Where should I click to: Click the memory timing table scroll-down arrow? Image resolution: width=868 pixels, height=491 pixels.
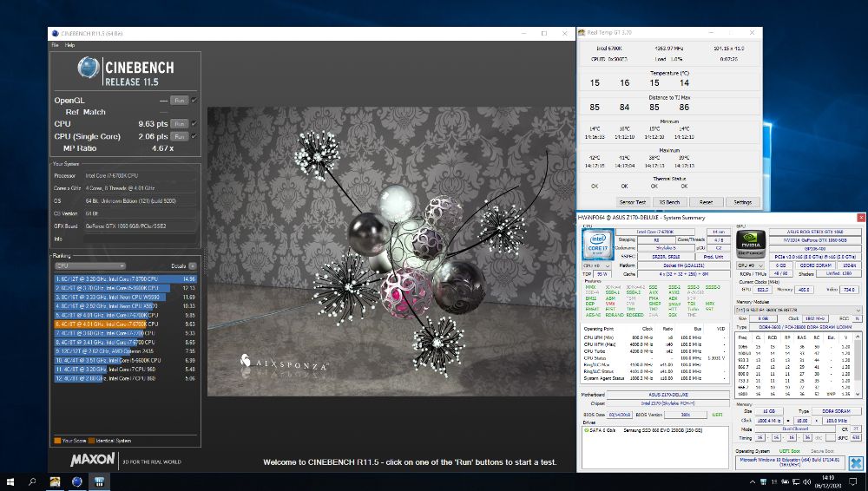858,393
